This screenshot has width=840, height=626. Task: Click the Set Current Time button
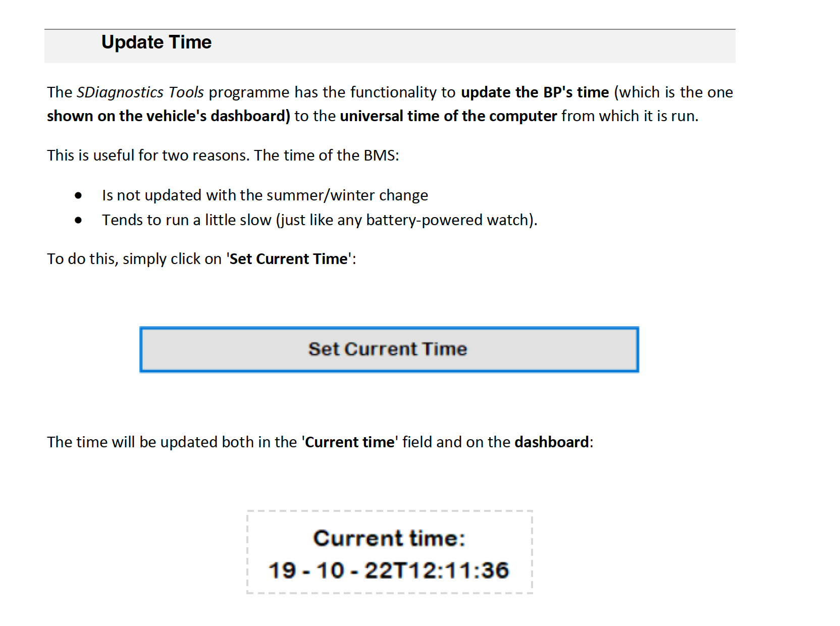pyautogui.click(x=389, y=349)
